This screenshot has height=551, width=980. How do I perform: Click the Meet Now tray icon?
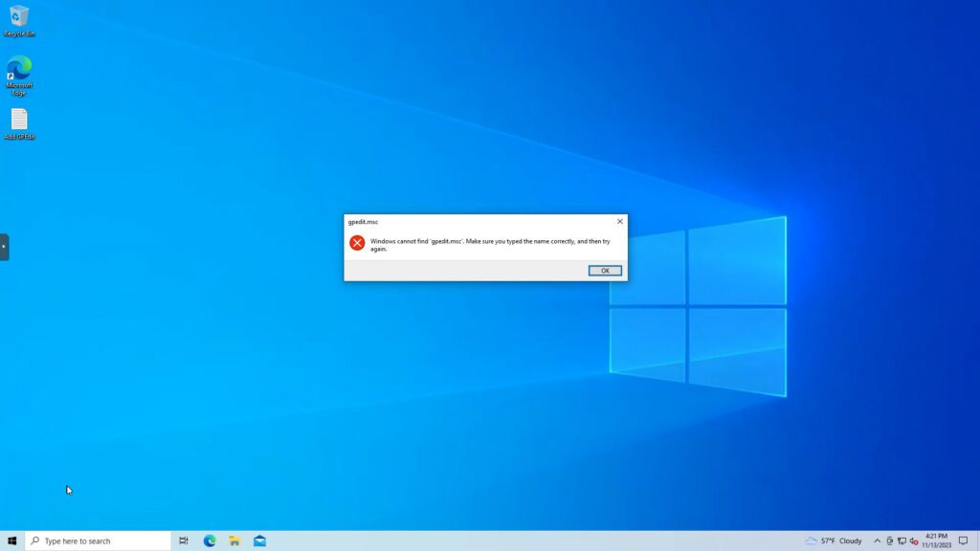pyautogui.click(x=890, y=540)
